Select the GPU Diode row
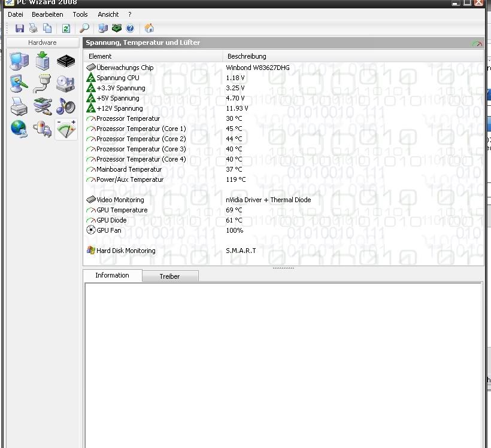The width and height of the screenshot is (491, 448). click(283, 220)
